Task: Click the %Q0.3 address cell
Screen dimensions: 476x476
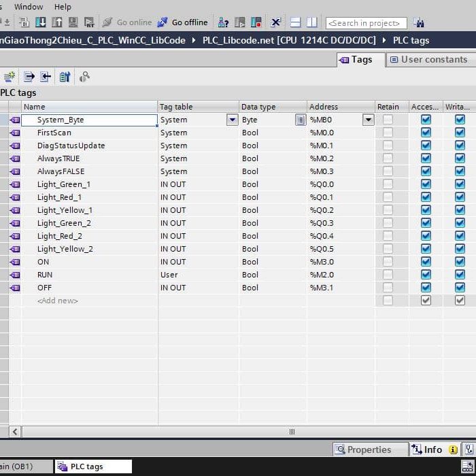Action: point(341,223)
